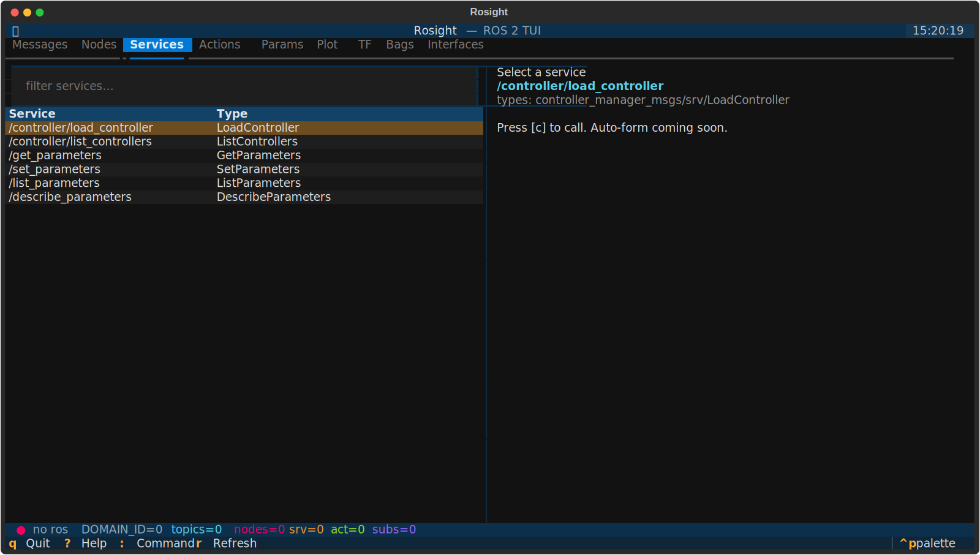Open Help from the footer
Image resolution: width=980 pixels, height=555 pixels.
click(85, 544)
